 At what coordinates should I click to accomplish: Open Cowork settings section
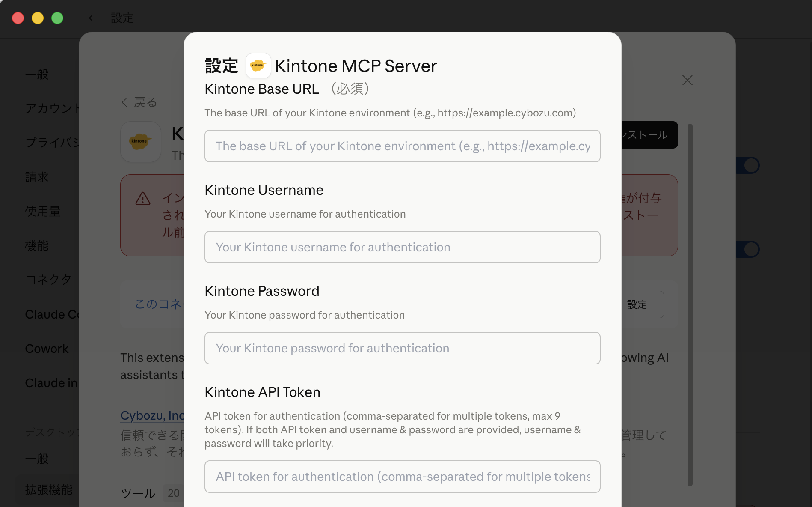tap(47, 348)
